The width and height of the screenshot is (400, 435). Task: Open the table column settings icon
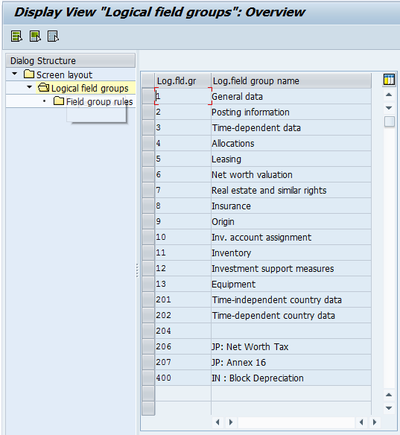click(x=389, y=80)
